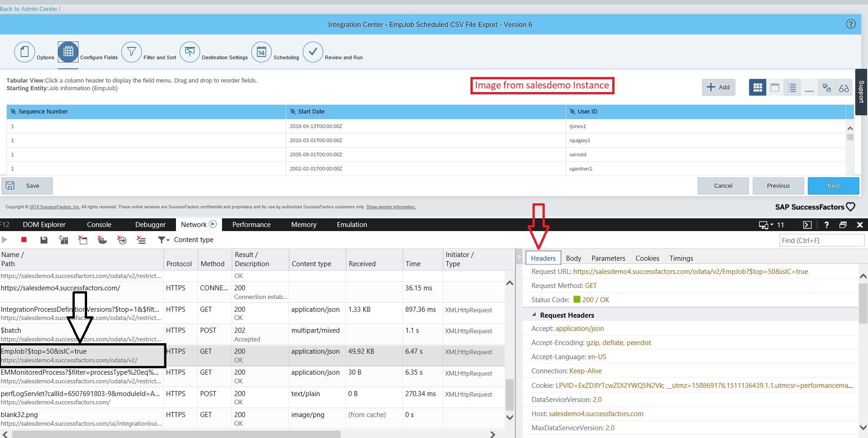Open the Body details tab
The image size is (868, 438).
tap(573, 258)
